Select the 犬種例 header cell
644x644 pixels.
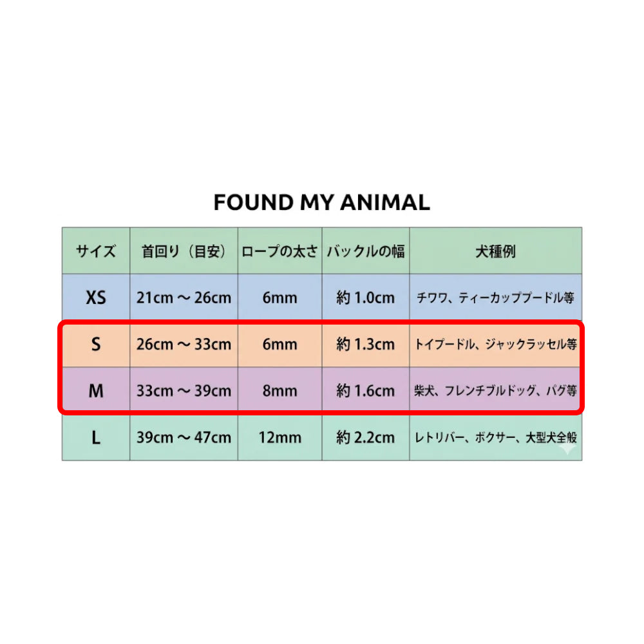point(496,251)
